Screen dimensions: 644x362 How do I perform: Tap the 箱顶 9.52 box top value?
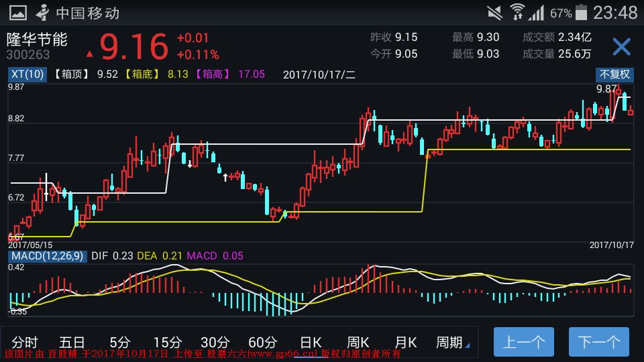(x=85, y=74)
